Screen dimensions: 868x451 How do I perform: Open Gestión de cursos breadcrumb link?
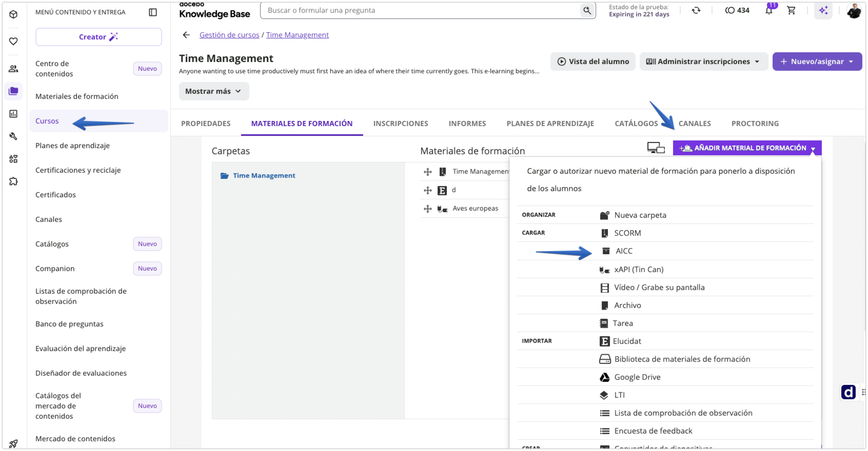(229, 35)
